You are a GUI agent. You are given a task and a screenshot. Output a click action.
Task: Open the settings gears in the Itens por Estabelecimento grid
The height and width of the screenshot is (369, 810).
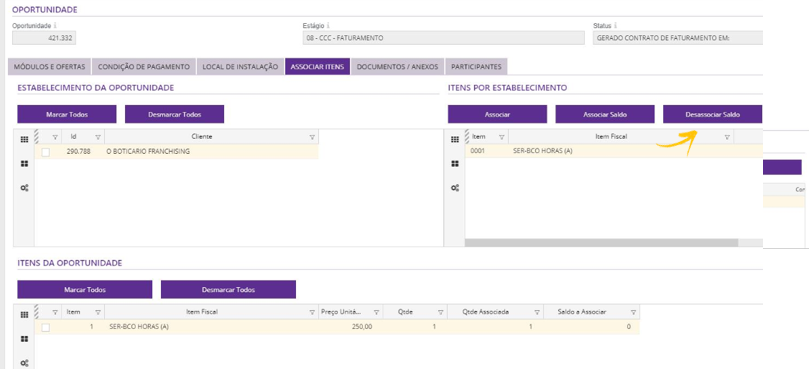(x=455, y=188)
